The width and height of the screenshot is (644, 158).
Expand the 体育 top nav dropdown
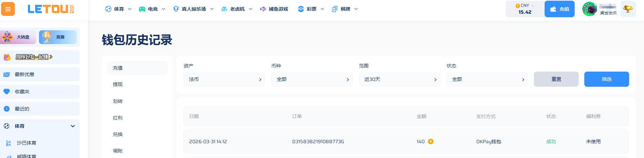pos(130,9)
